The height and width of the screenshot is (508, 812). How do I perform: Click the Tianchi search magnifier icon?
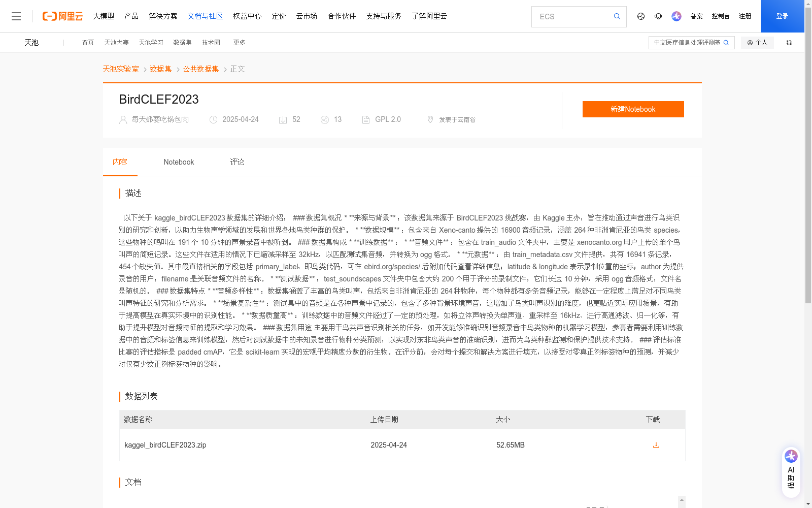click(726, 43)
